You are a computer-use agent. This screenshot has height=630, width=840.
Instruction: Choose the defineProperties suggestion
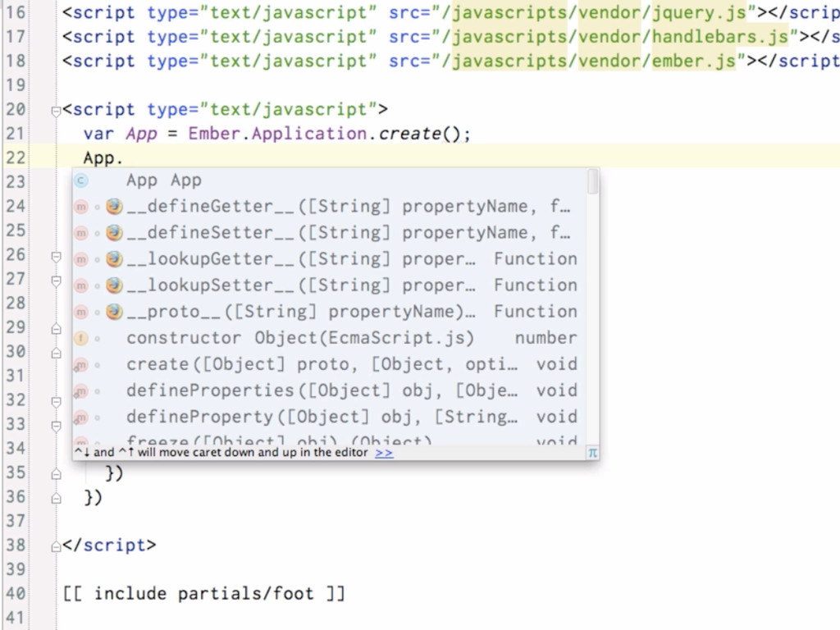click(329, 390)
